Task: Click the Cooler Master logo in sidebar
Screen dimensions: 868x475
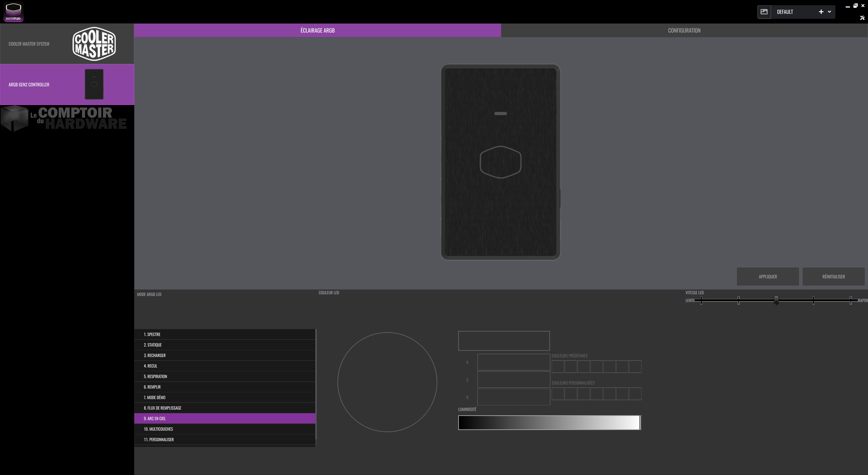Action: pyautogui.click(x=94, y=44)
